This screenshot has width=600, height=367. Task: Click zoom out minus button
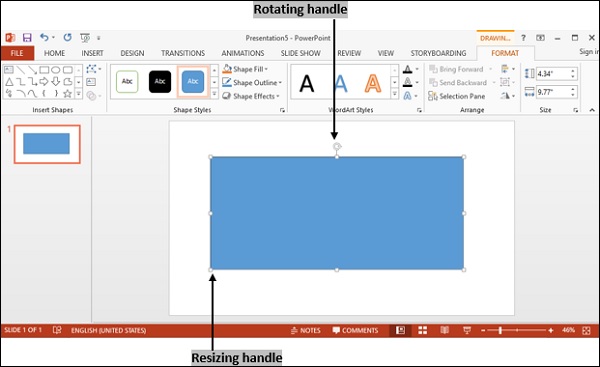(483, 330)
